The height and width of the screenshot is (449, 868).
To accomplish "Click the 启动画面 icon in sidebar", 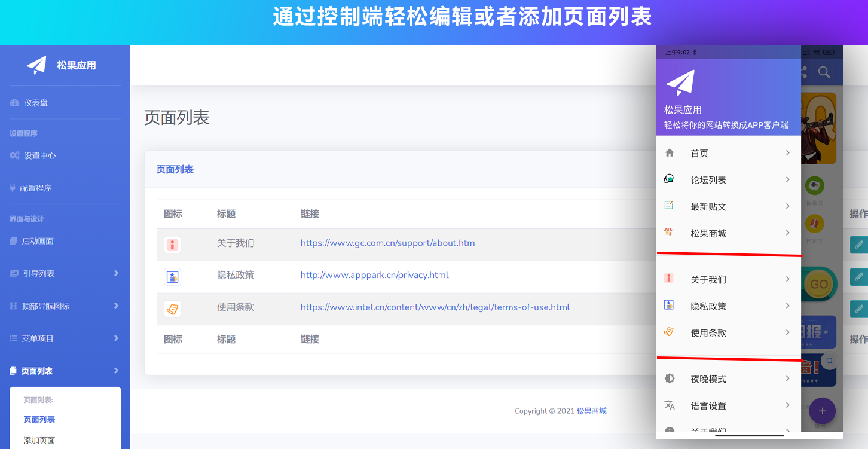I will (x=14, y=241).
